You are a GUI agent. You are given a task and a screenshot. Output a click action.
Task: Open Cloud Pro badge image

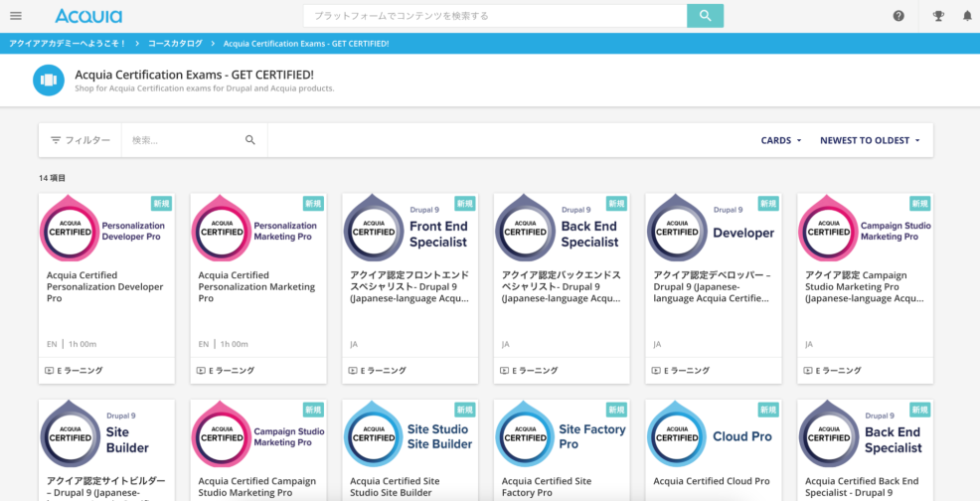(x=713, y=434)
